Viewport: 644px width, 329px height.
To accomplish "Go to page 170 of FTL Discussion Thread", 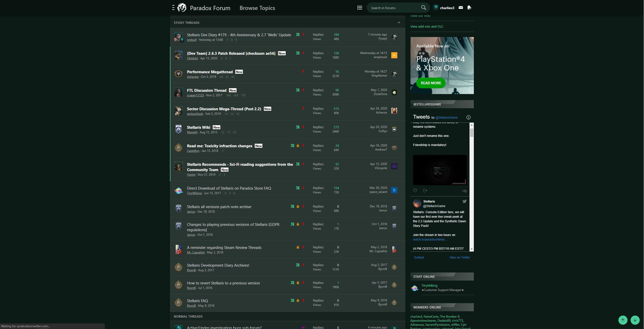I will (x=243, y=95).
